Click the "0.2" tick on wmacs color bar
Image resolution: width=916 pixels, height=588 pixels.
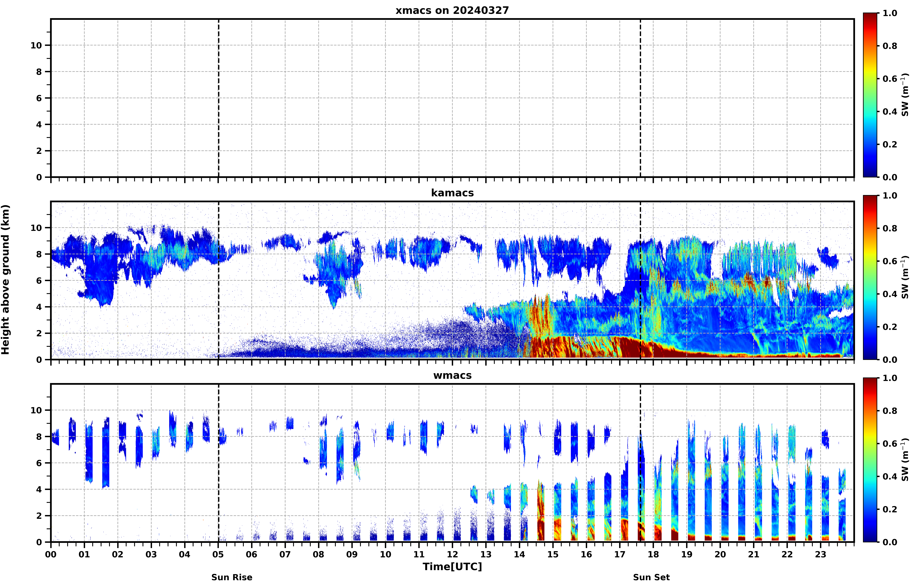(x=890, y=509)
